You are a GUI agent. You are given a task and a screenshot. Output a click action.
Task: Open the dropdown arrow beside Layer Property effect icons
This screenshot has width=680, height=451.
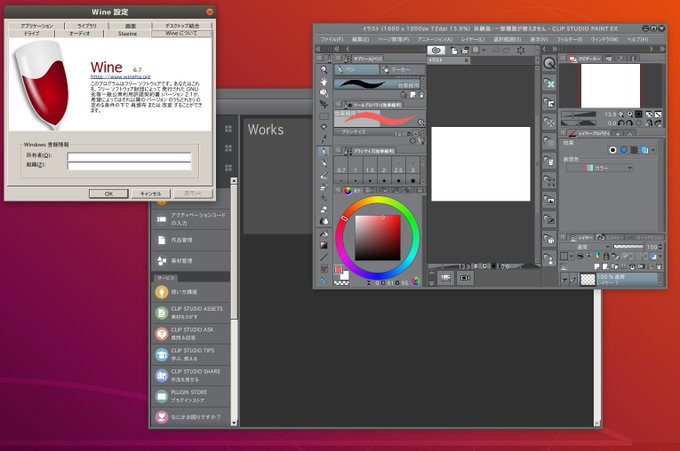tap(653, 150)
